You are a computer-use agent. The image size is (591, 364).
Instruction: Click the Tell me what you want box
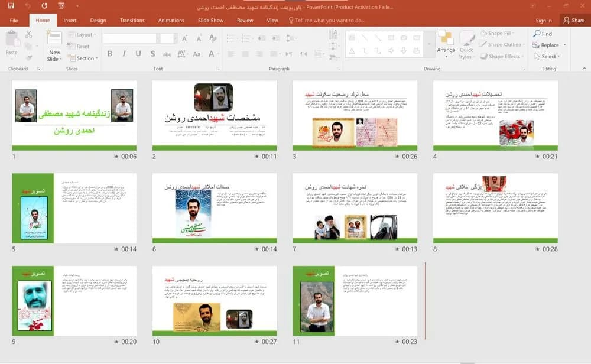click(326, 20)
